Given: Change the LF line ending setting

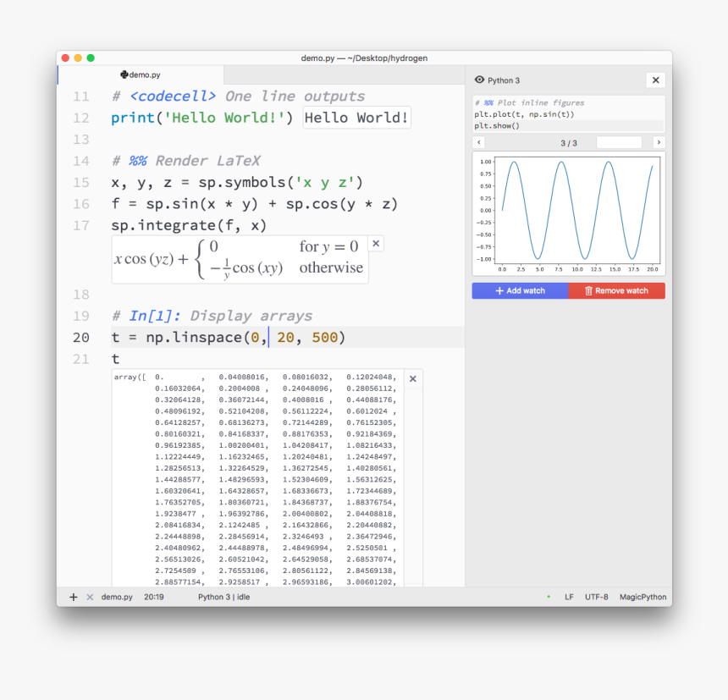Looking at the screenshot, I should [x=569, y=598].
